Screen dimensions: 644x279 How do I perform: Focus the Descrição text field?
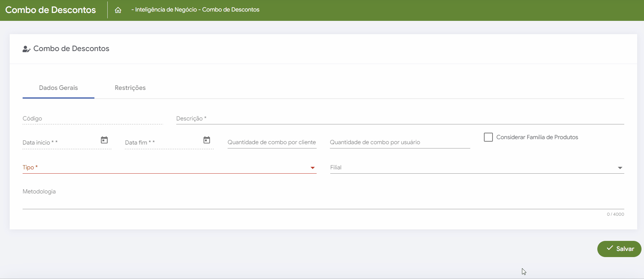[400, 119]
